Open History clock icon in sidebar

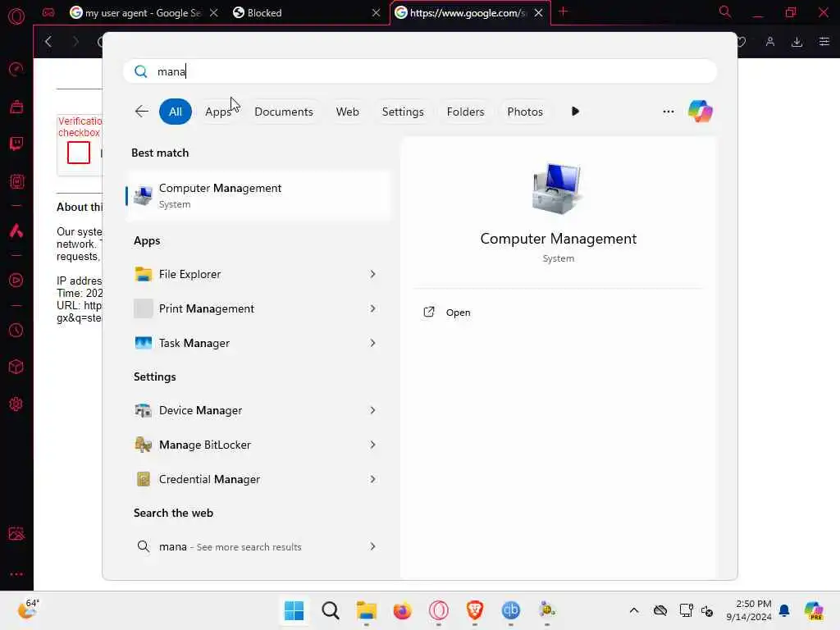[x=16, y=330]
